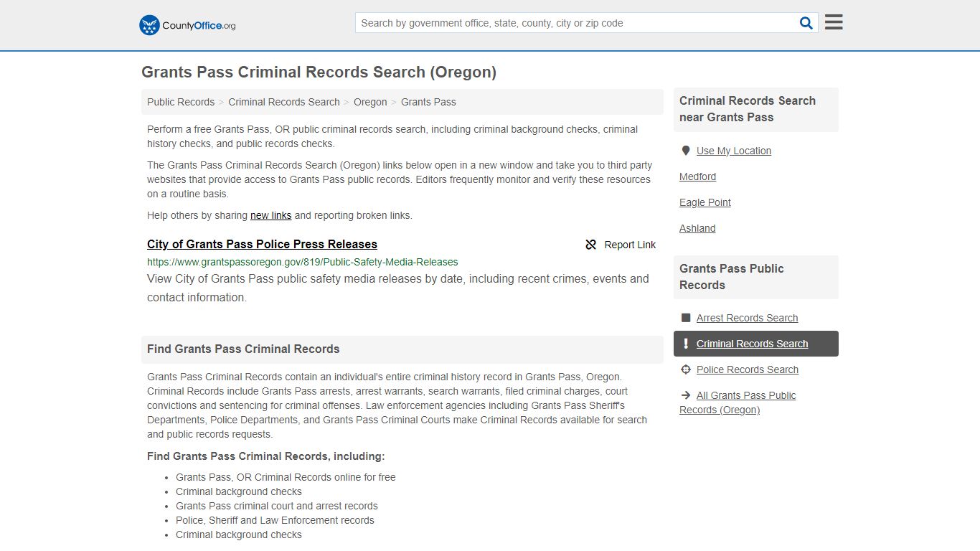Viewport: 980px width, 551px height.
Task: Open Medford criminal records link
Action: 697,176
